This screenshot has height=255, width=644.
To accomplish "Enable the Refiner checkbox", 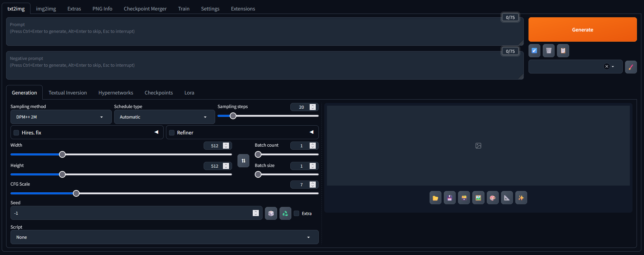I will pos(172,133).
